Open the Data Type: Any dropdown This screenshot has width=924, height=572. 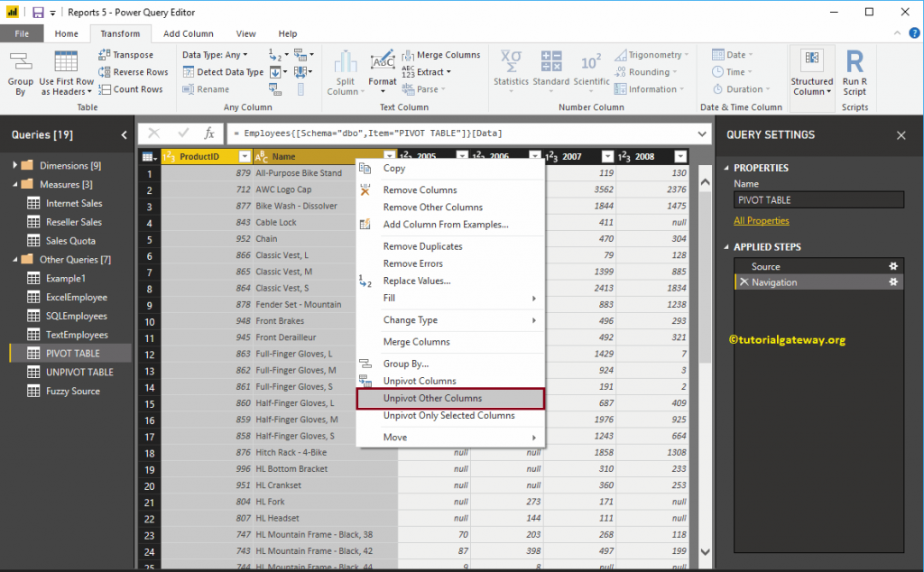point(215,55)
